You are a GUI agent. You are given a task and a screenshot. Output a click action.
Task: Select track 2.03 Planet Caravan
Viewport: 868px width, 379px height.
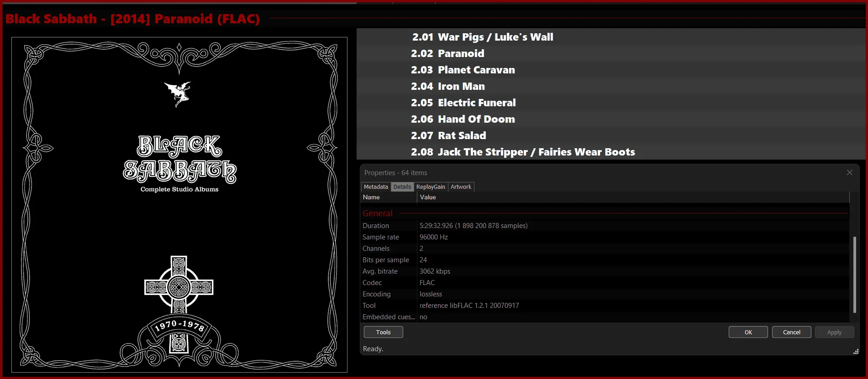(611, 70)
